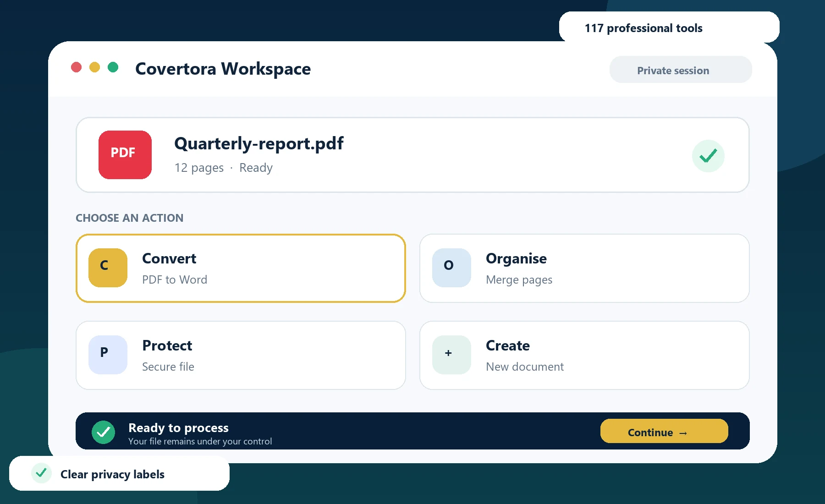The height and width of the screenshot is (504, 825).
Task: Click the Continue button
Action: tap(664, 431)
